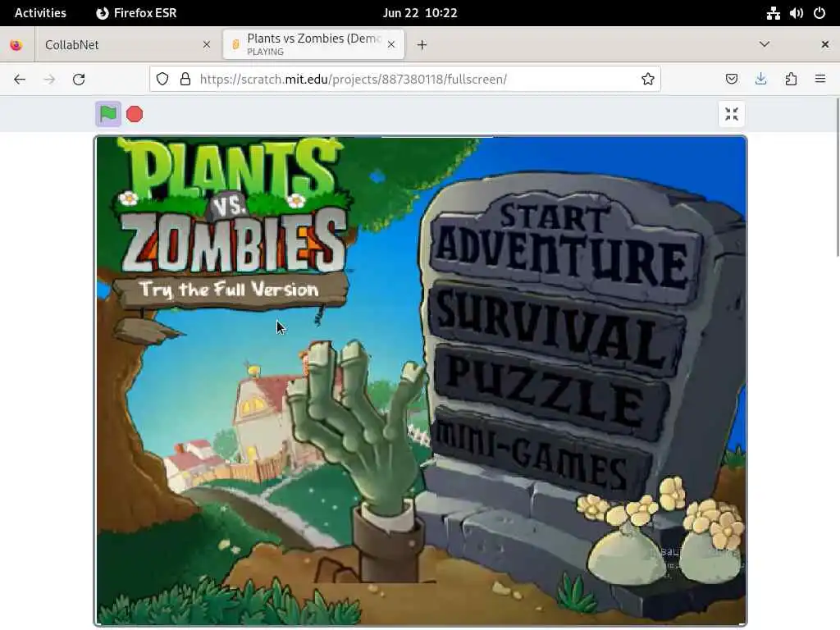Expand the list all tabs dropdown
This screenshot has height=630, width=840.
(x=765, y=44)
